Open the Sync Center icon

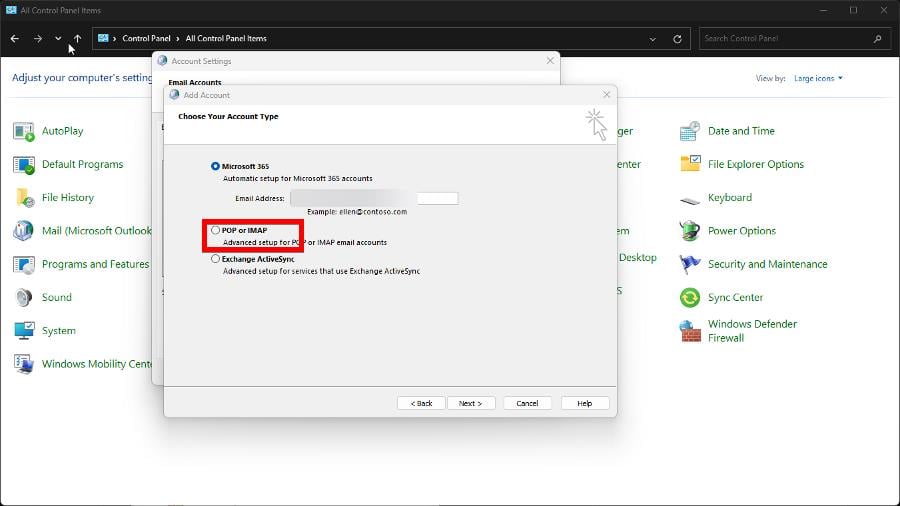[x=689, y=298]
